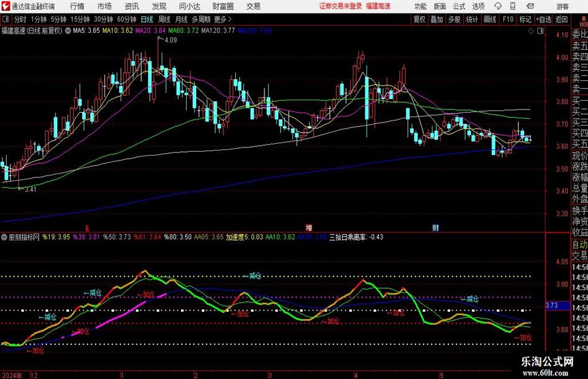Click the 多股 multi-stock button
588x379 pixels.
pos(454,19)
